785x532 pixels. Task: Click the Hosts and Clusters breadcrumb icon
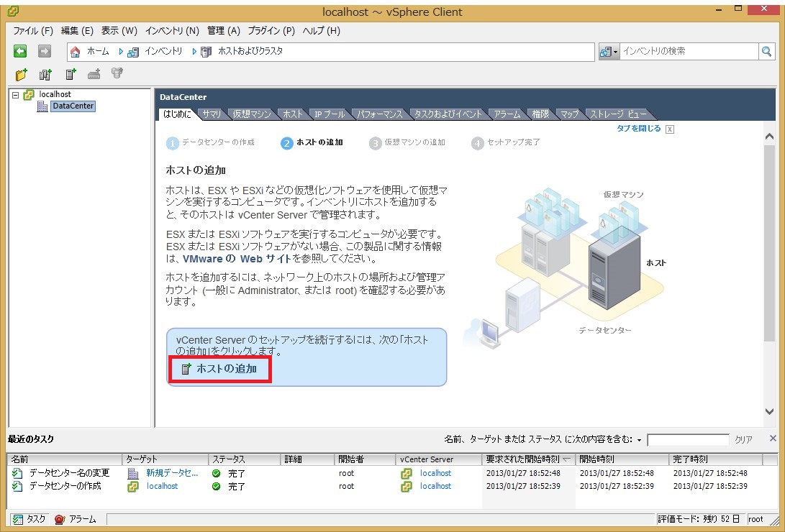point(207,52)
